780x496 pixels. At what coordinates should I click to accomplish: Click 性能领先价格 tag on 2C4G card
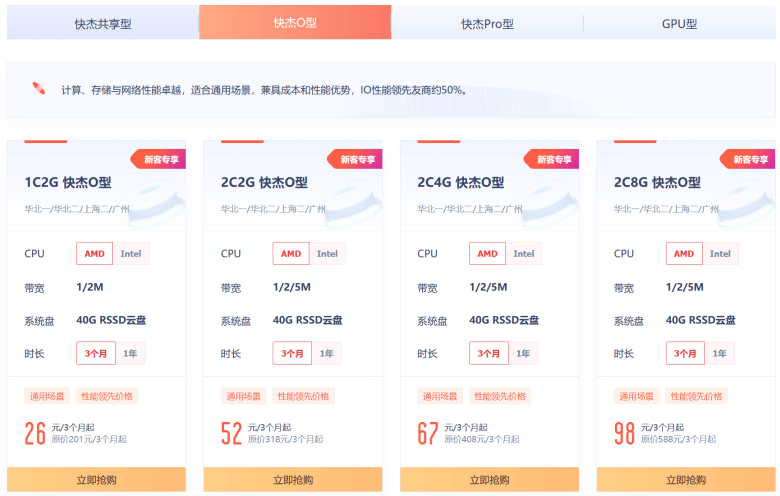500,396
